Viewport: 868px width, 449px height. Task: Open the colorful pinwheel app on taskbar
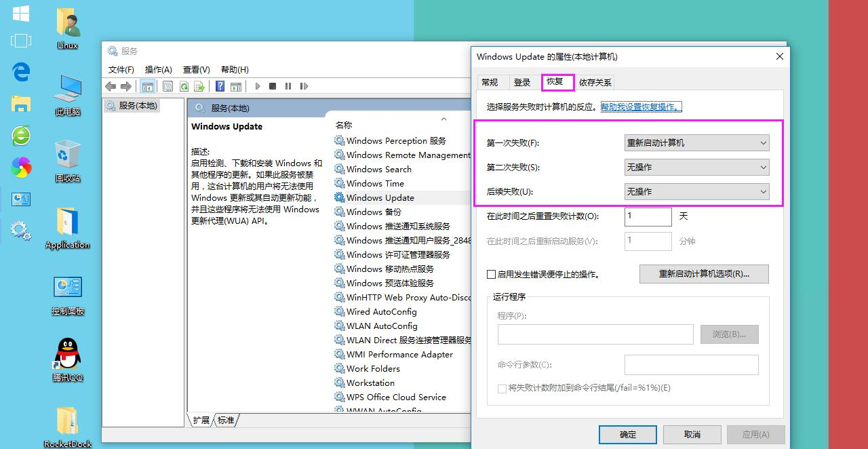(x=21, y=167)
